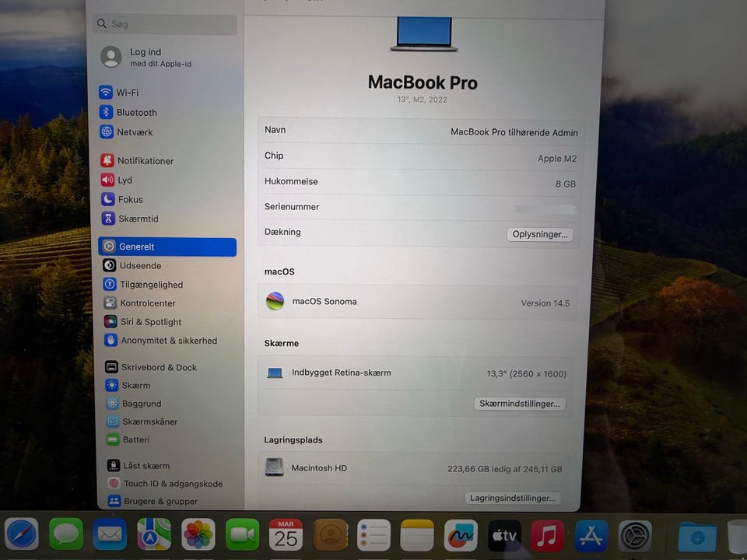
Task: Open Maps from the Dock
Action: pos(154,534)
